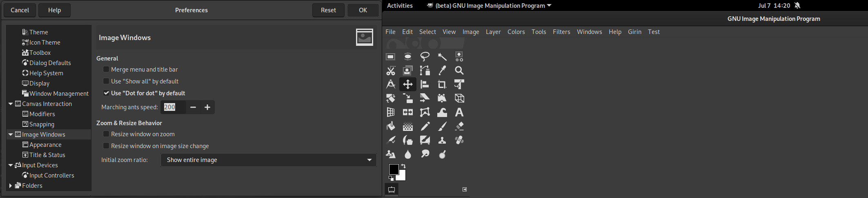Expand the Folders tree node

pos(11,186)
